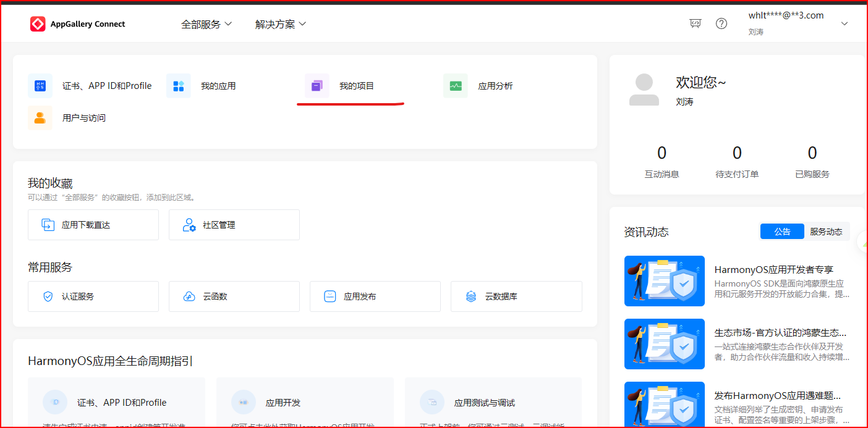Open the 生态市场 news thumbnail
This screenshot has width=868, height=428.
665,344
